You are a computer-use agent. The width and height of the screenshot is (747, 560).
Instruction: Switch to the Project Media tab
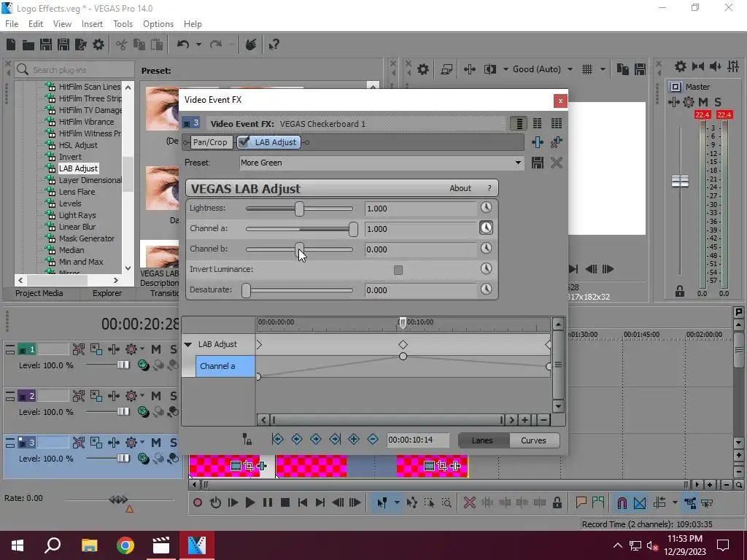[39, 293]
